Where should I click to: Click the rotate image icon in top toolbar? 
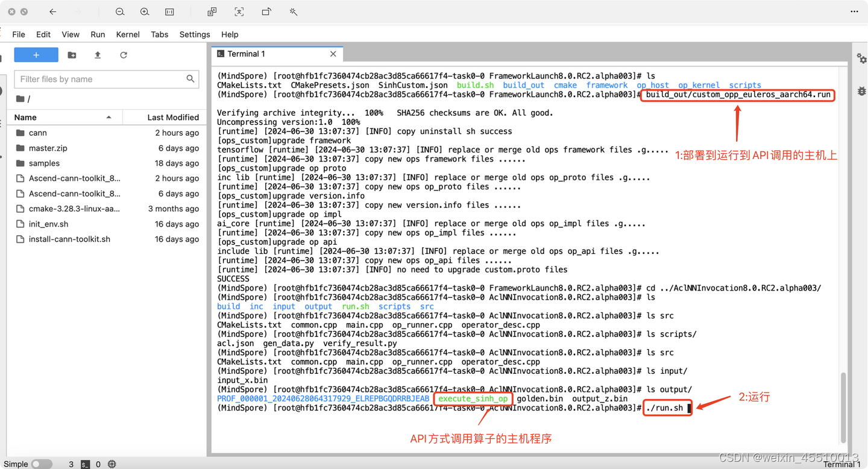pyautogui.click(x=266, y=11)
